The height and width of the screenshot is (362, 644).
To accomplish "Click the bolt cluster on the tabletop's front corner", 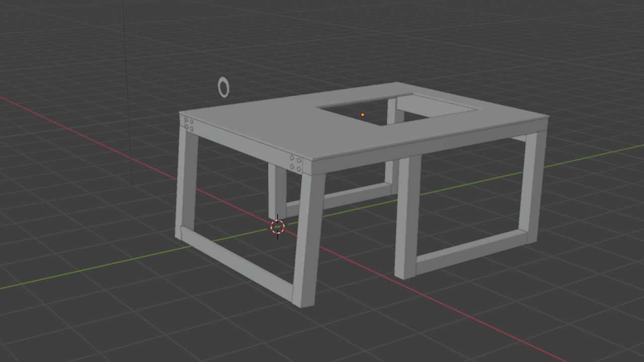I will point(296,163).
